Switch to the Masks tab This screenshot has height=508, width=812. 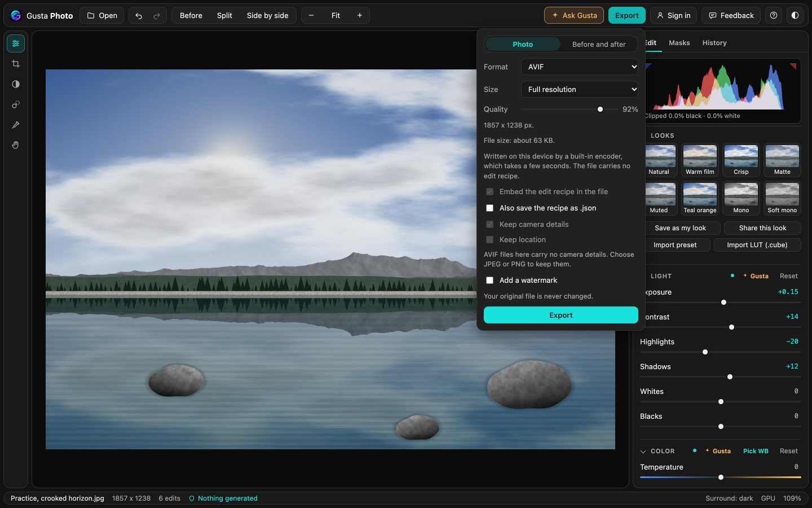pos(679,43)
